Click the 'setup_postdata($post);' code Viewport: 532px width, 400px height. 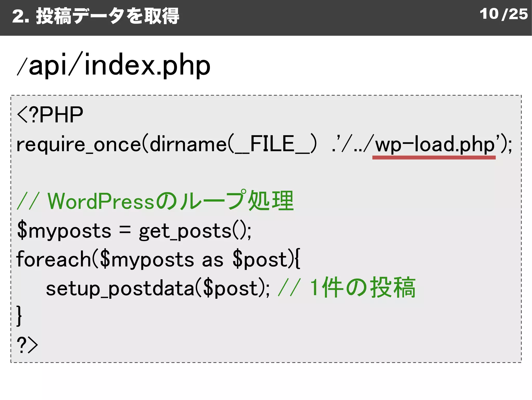click(x=158, y=288)
